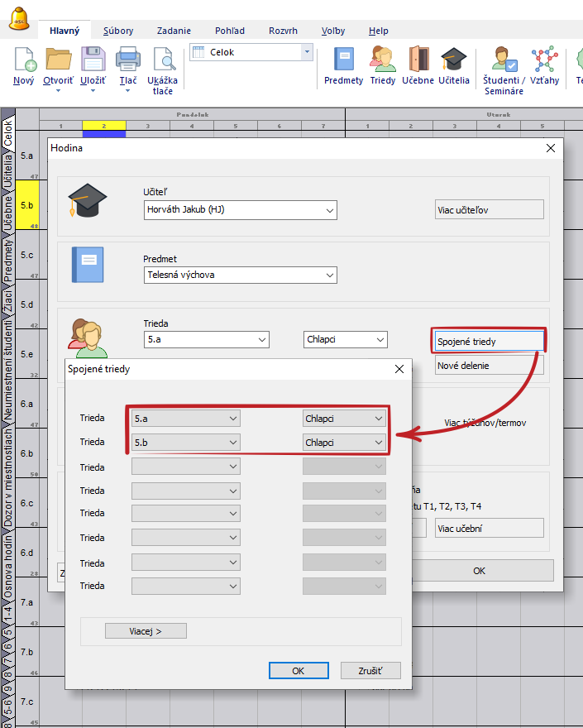Close the Hodina dialog window

click(x=551, y=148)
